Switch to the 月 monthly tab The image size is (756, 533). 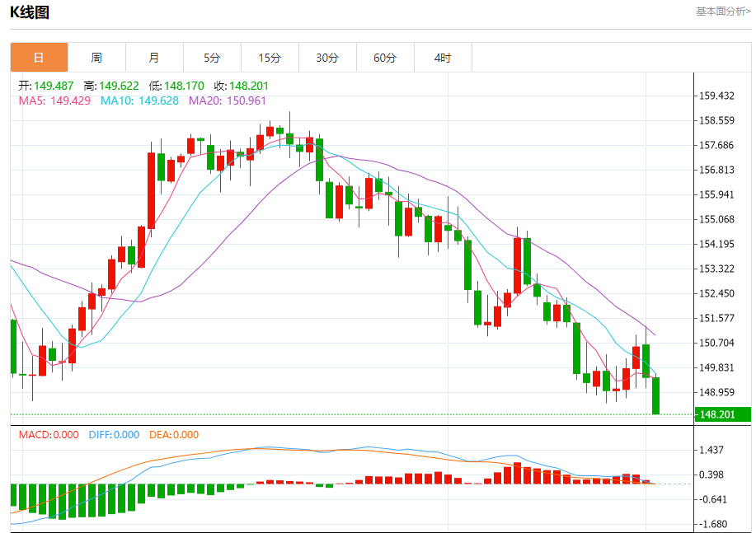(154, 58)
